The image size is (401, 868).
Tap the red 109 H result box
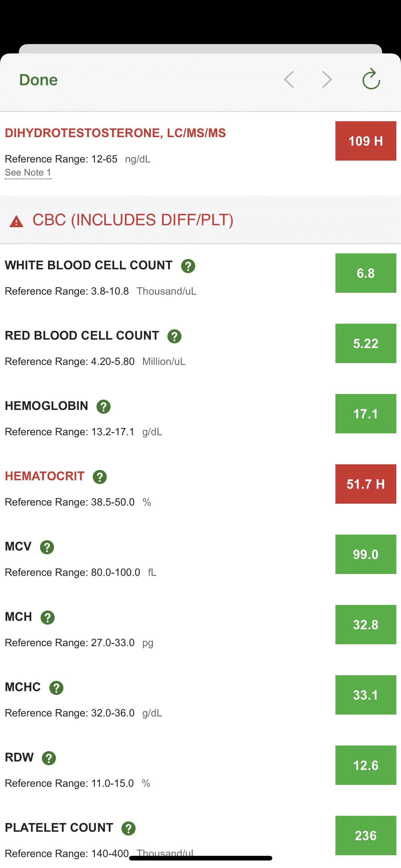366,141
